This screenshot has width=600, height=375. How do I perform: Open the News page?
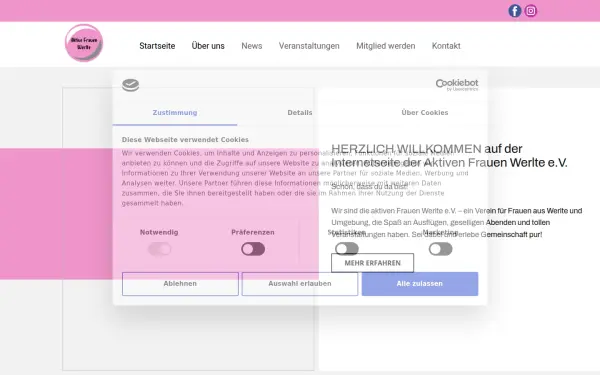tap(252, 46)
